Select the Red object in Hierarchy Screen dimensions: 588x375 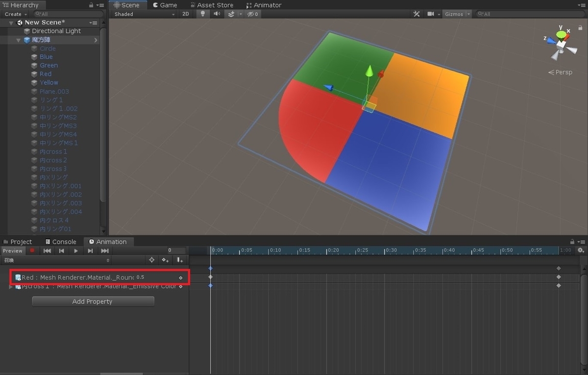46,74
